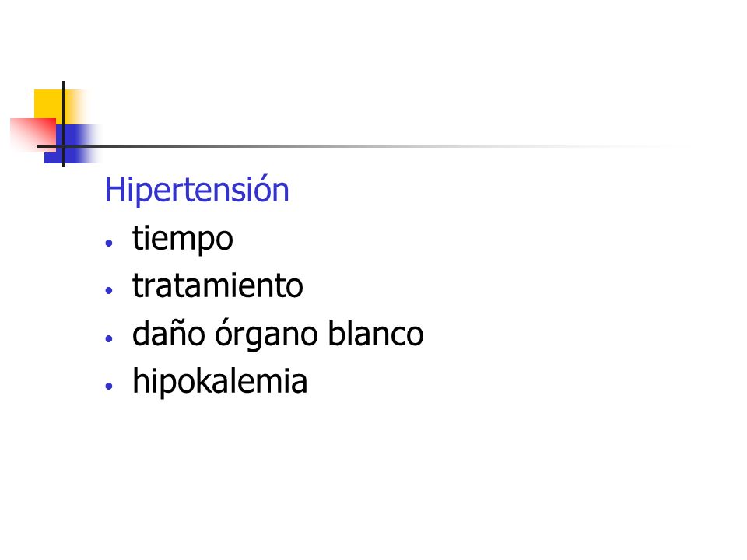
Task: Click the word daño
Action: click(169, 333)
